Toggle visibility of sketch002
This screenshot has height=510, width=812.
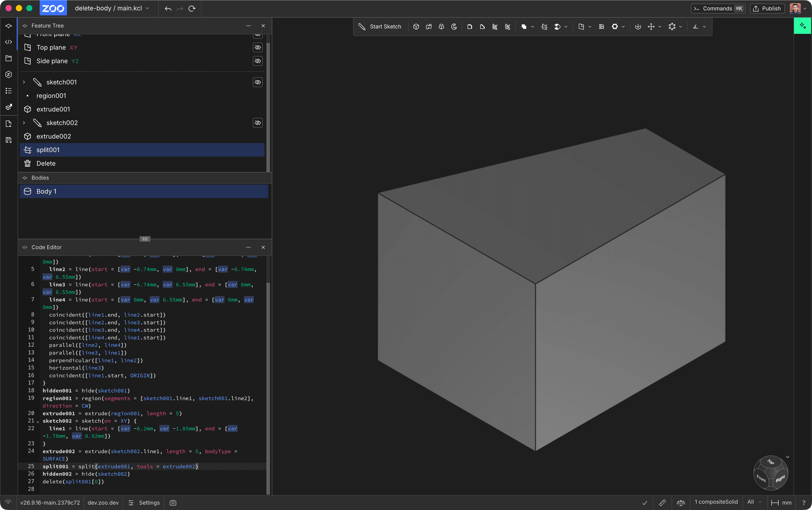point(258,123)
